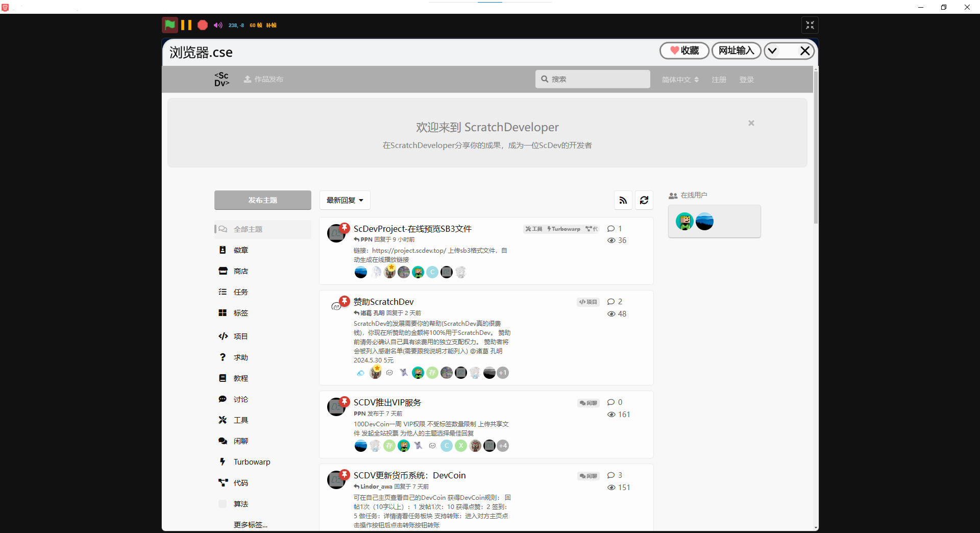Dismiss the welcome banner

pos(751,123)
